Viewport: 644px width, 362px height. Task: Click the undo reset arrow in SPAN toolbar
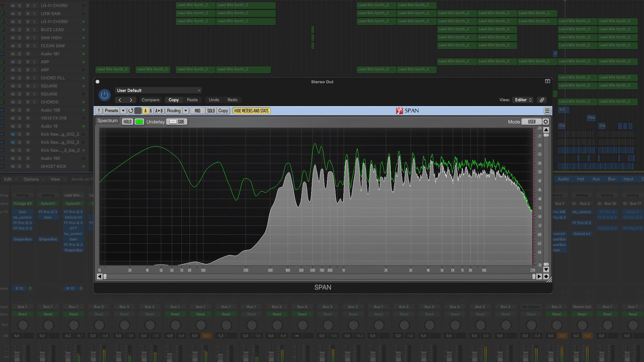tap(131, 111)
